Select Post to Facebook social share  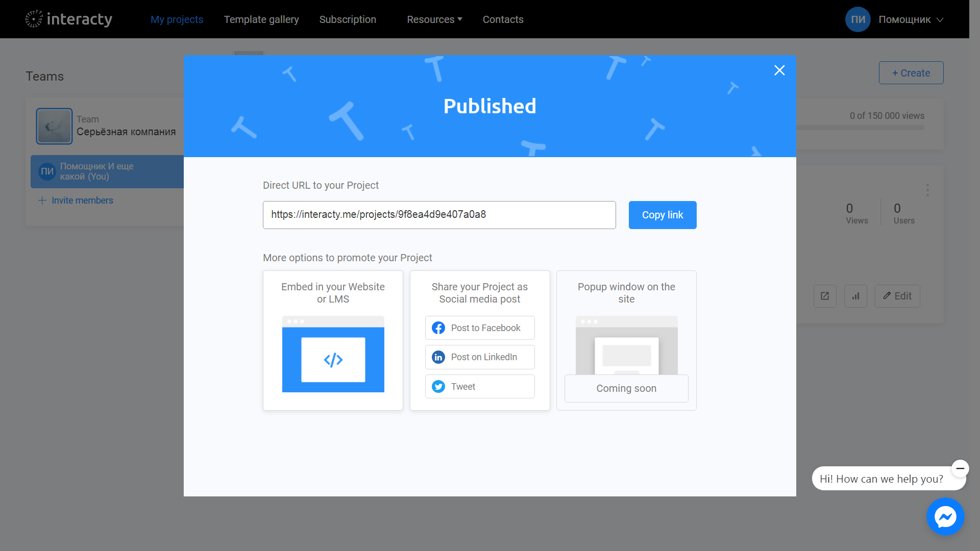click(x=479, y=328)
